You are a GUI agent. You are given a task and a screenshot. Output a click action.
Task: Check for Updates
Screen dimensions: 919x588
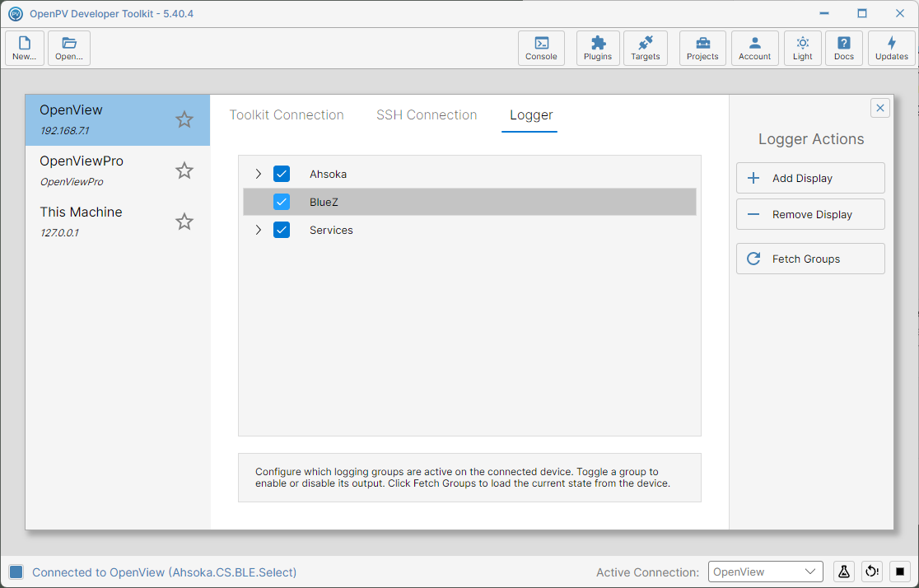point(892,48)
